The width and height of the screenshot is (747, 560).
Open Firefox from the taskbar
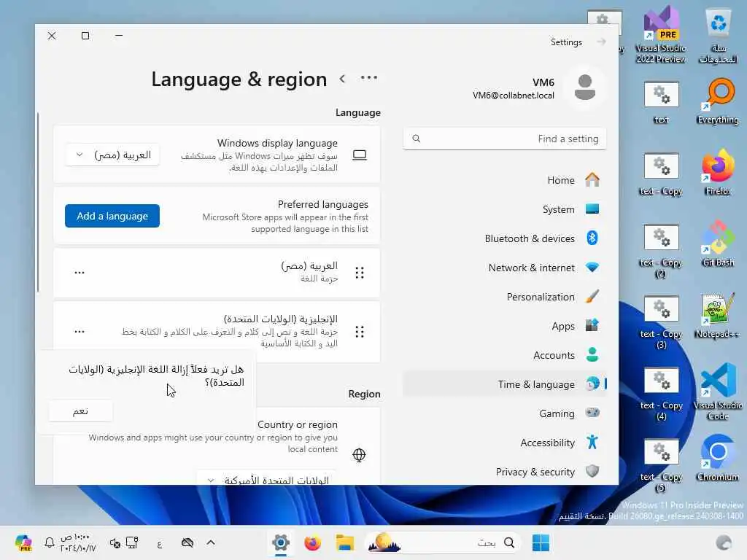tap(312, 542)
